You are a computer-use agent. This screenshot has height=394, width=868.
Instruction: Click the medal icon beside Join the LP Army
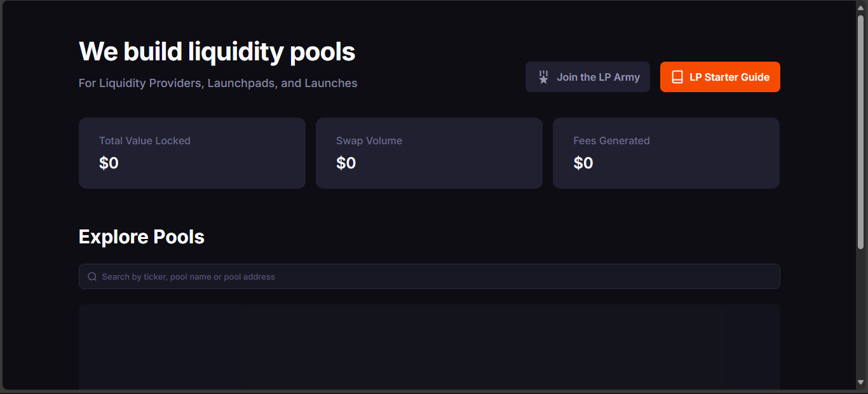(543, 78)
